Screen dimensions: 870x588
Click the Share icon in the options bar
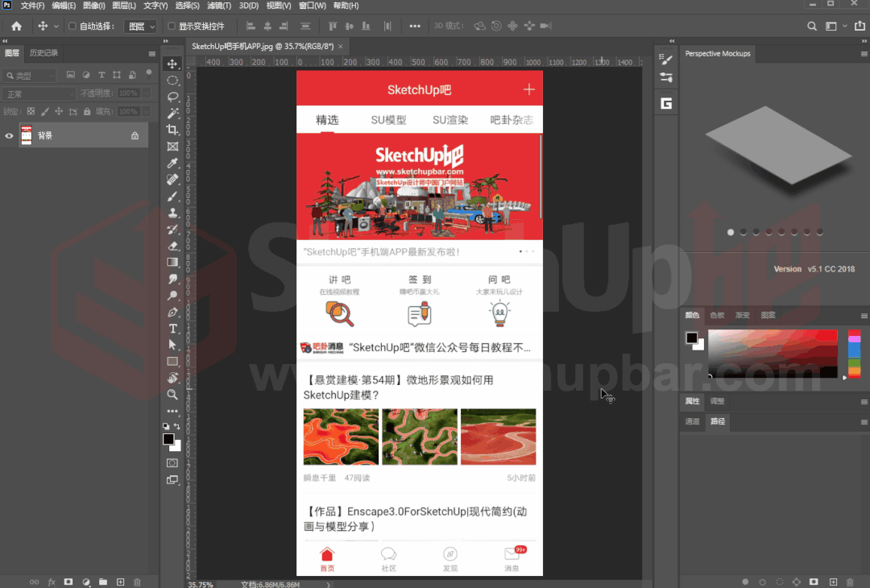pos(860,26)
